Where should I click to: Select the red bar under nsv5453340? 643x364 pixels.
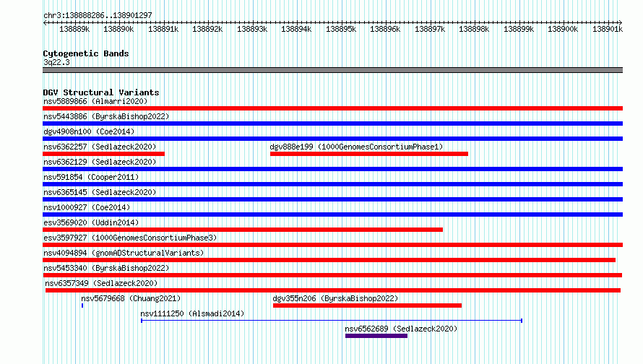[332, 275]
